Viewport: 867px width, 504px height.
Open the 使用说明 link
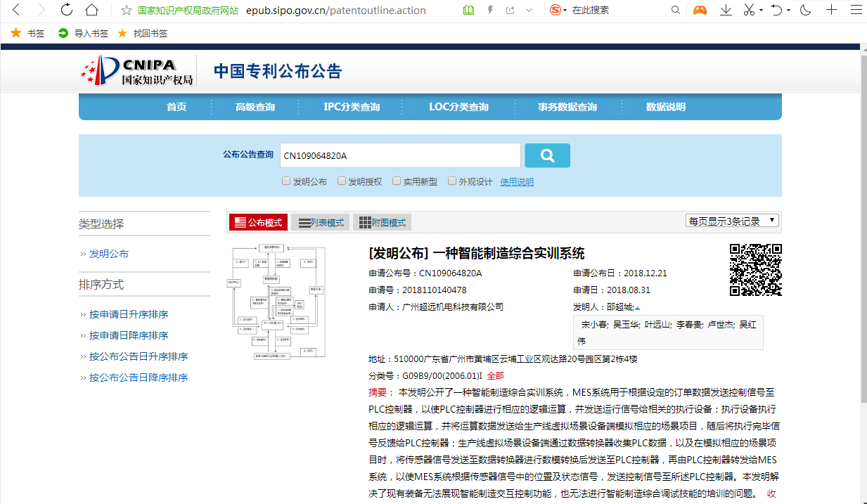point(517,181)
